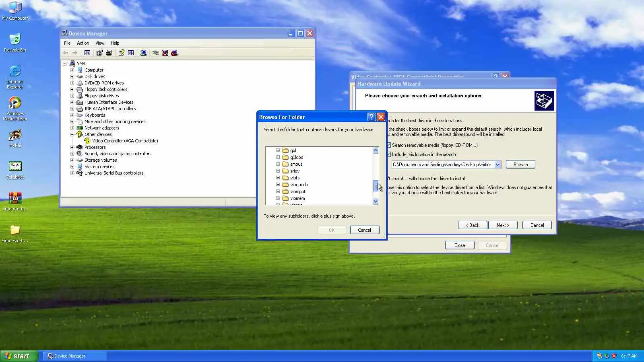The width and height of the screenshot is (644, 362).
Task: Expand the Processors node
Action: [x=72, y=147]
